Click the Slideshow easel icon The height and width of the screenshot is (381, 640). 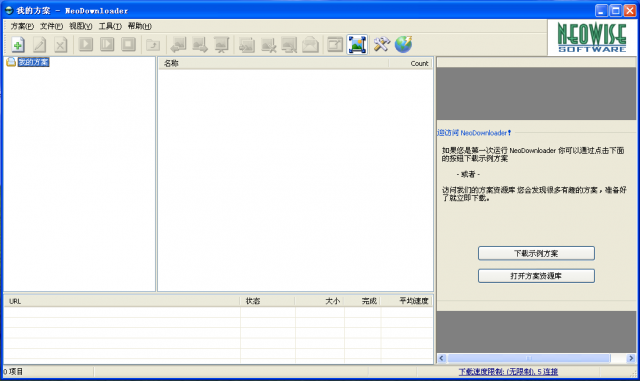point(222,45)
